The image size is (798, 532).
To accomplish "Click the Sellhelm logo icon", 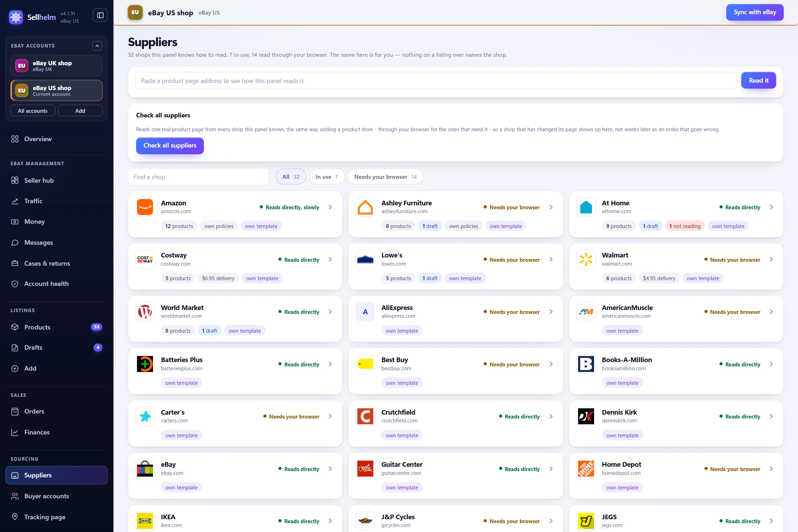I will pyautogui.click(x=16, y=17).
